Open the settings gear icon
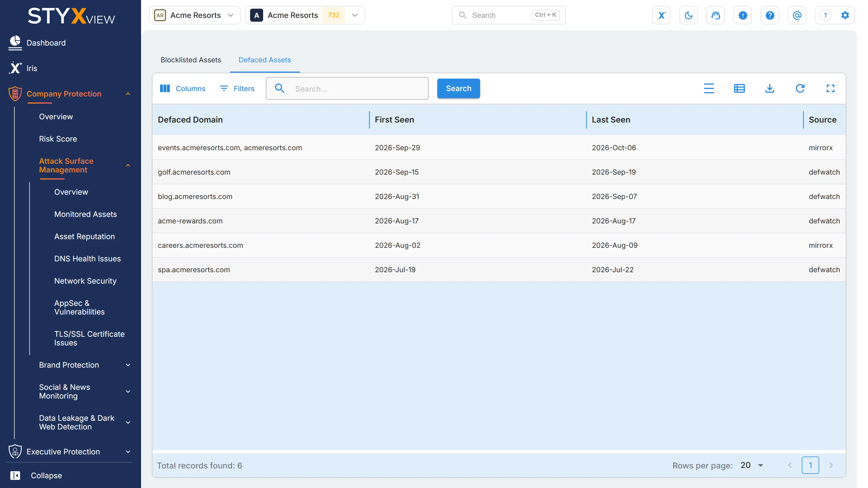This screenshot has width=868, height=488. click(845, 15)
